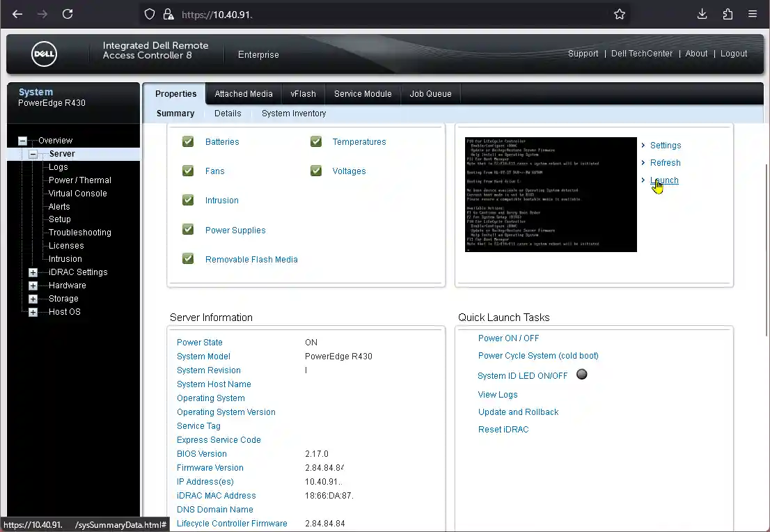This screenshot has width=770, height=532.
Task: Open virtual console Settings link
Action: pos(666,146)
